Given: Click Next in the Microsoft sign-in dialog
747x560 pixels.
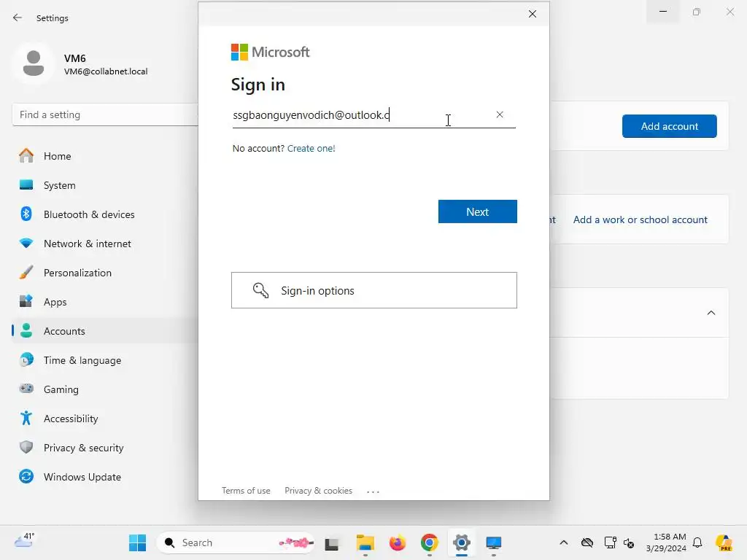Looking at the screenshot, I should (477, 211).
